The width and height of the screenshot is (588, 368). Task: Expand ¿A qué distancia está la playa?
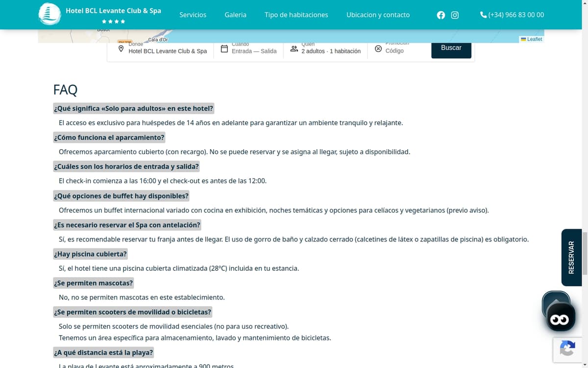pos(103,352)
